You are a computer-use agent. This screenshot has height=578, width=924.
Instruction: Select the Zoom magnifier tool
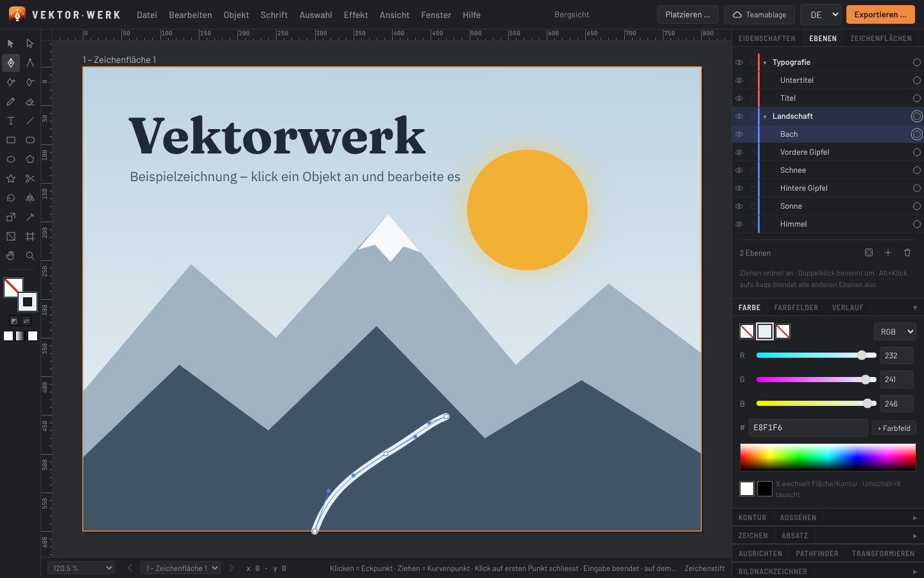click(30, 256)
